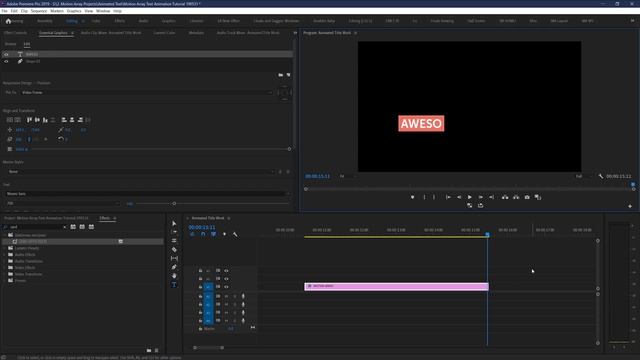Step forward one frame
The width and height of the screenshot is (640, 360).
tap(481, 197)
